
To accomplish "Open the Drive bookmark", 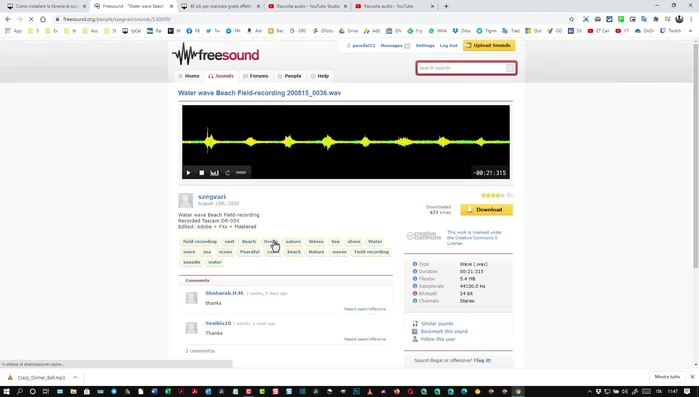I will coord(349,31).
